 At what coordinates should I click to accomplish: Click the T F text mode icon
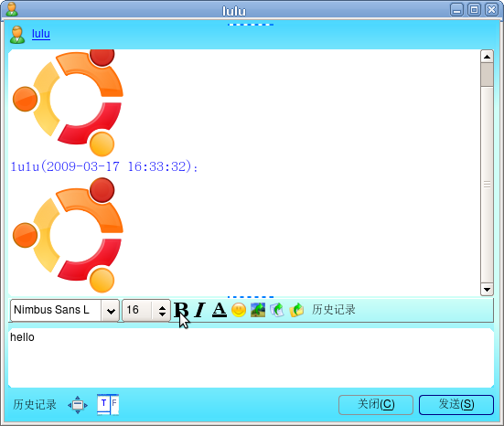pyautogui.click(x=108, y=404)
